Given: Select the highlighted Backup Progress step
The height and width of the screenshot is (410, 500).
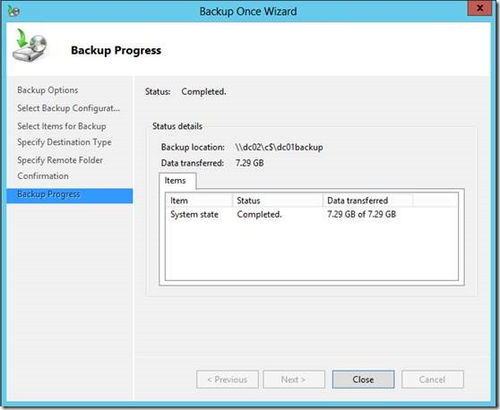Looking at the screenshot, I should (x=69, y=195).
